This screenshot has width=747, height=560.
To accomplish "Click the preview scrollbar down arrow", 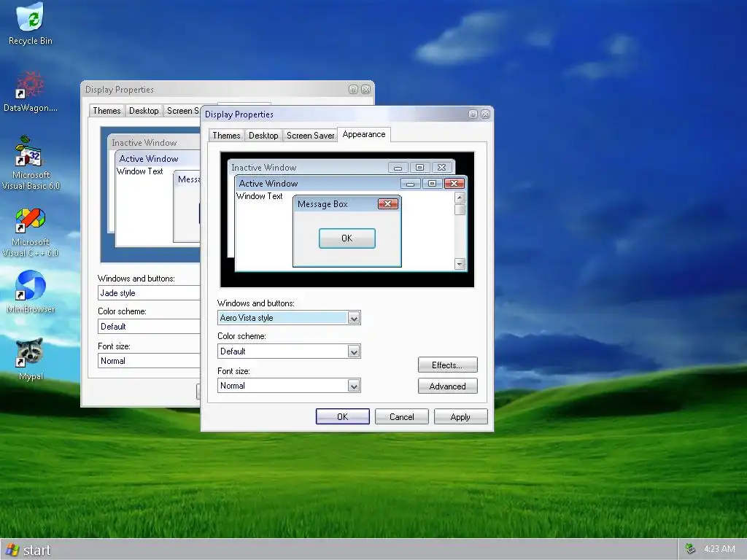I will click(460, 264).
